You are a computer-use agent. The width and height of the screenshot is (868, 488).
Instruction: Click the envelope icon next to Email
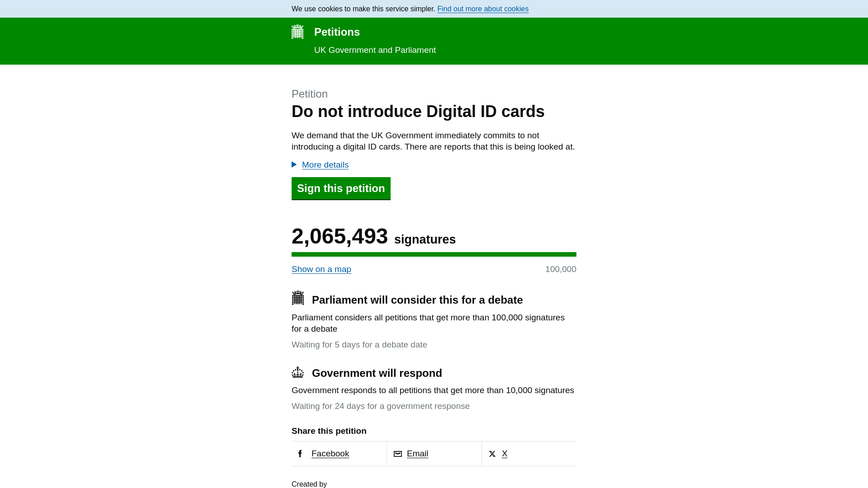[398, 453]
